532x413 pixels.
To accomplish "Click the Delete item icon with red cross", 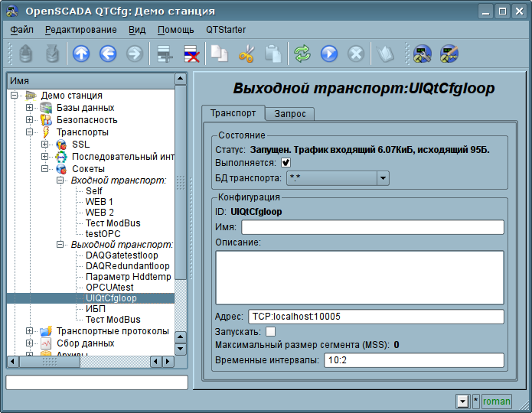I will point(191,54).
